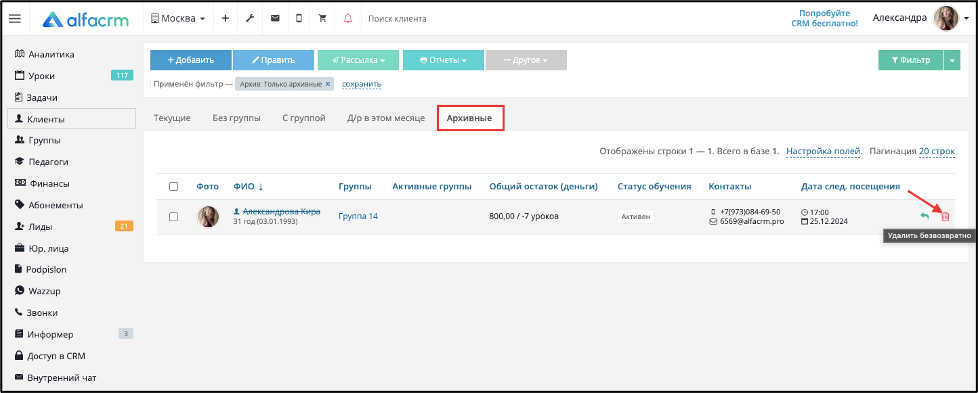
Task: Click the plus quick-add icon
Action: click(x=225, y=19)
